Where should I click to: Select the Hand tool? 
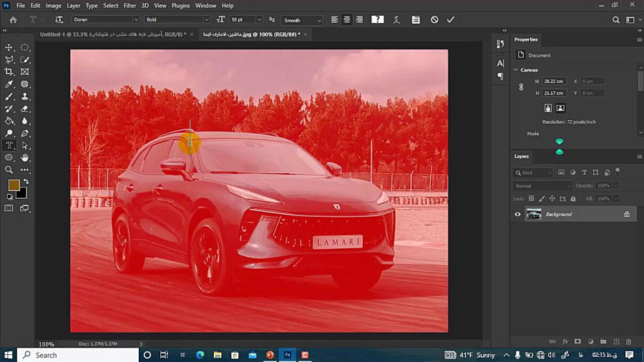coord(24,157)
